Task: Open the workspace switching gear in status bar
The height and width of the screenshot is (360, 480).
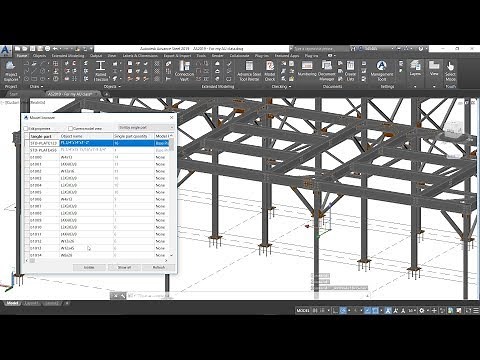Action: coord(422,311)
